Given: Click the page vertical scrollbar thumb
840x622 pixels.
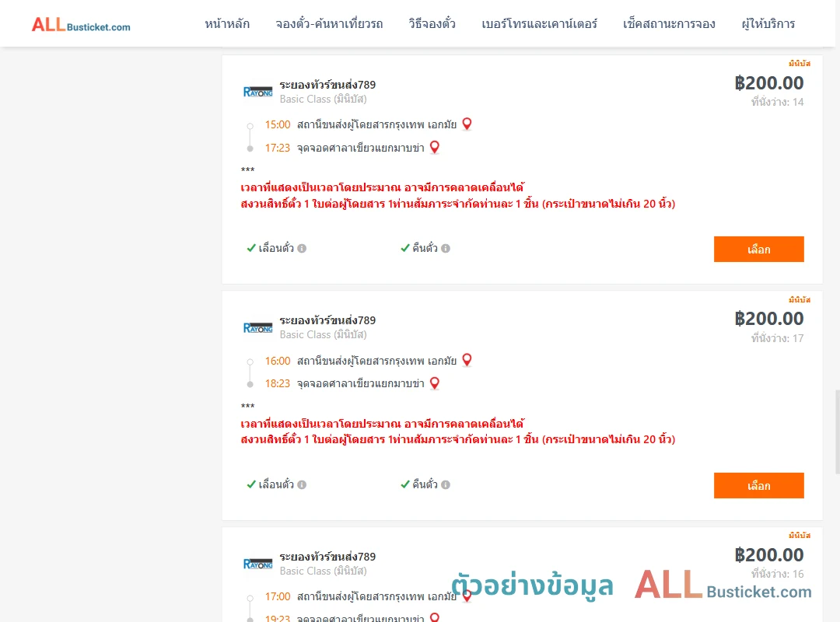Looking at the screenshot, I should click(x=837, y=432).
